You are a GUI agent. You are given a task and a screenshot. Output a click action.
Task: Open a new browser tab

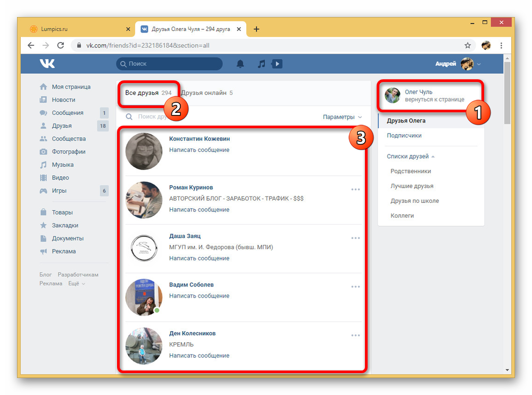pyautogui.click(x=256, y=29)
